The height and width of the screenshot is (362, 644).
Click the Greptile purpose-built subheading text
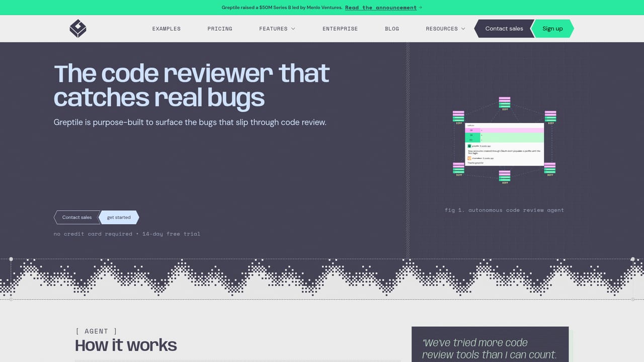point(190,122)
